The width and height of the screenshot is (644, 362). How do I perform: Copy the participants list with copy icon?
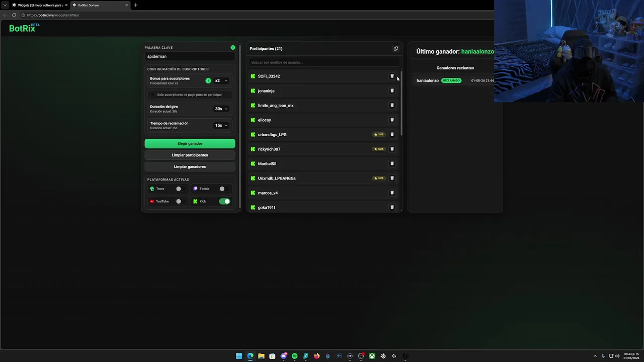click(x=395, y=49)
